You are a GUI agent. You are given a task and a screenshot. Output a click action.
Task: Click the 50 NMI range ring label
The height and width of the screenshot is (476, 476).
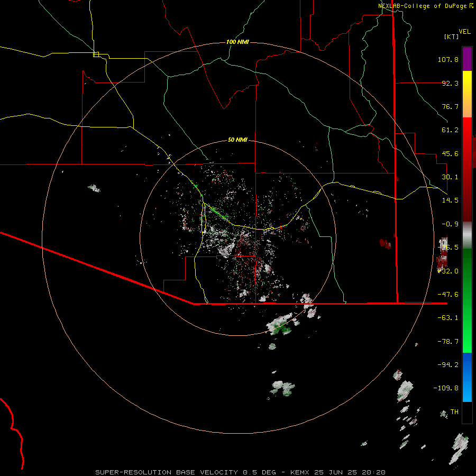237,140
